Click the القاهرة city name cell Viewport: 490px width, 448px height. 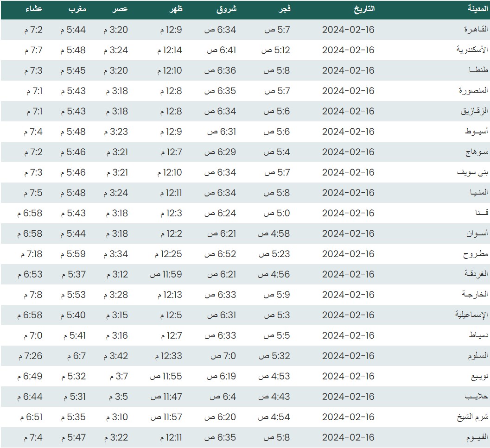476,30
